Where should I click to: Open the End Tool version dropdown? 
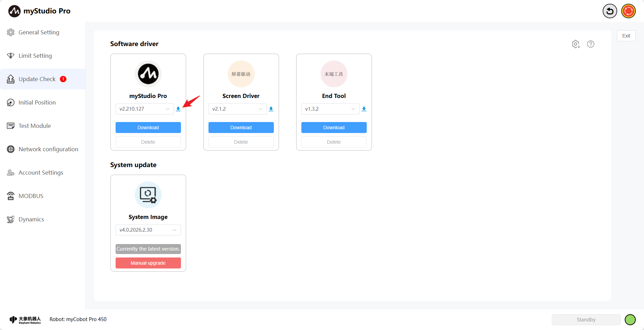pyautogui.click(x=331, y=109)
